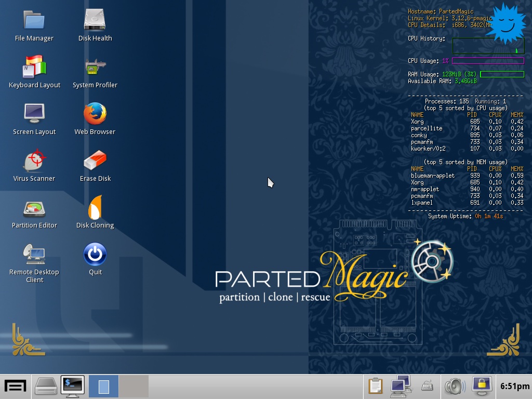
Task: Click the RAM Usage bar
Action: click(x=502, y=74)
